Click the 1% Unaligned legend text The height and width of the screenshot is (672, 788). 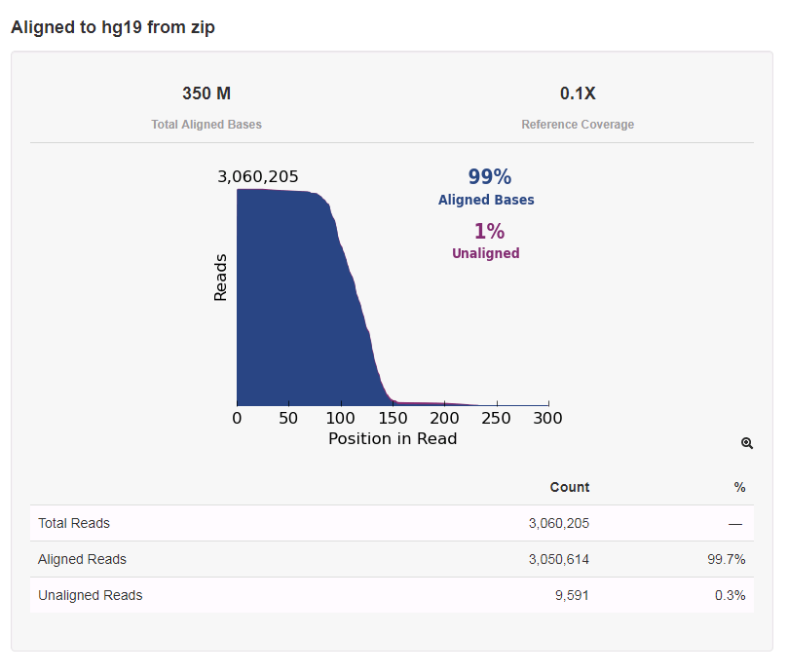pos(486,241)
